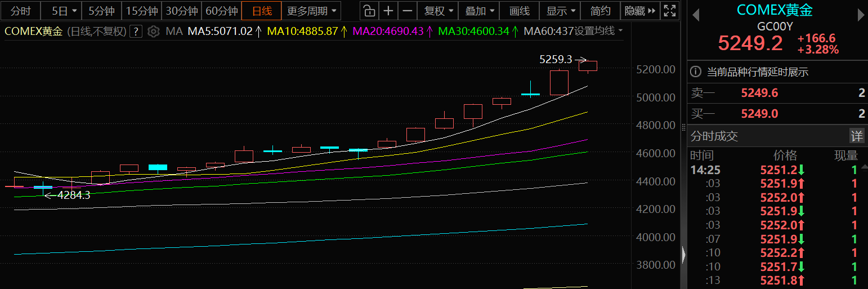Go to previous instrument with left arrow

[696, 15]
